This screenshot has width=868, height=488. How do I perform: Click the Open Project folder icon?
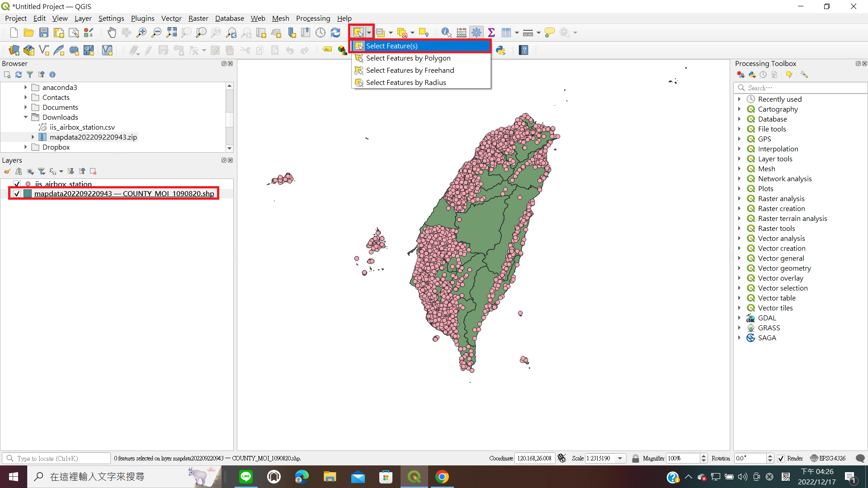(x=29, y=33)
